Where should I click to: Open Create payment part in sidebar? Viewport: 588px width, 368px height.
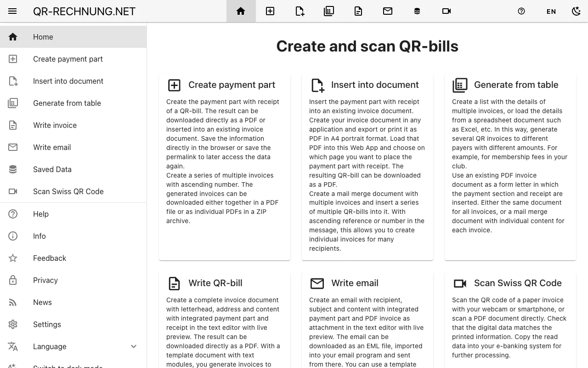[73, 59]
